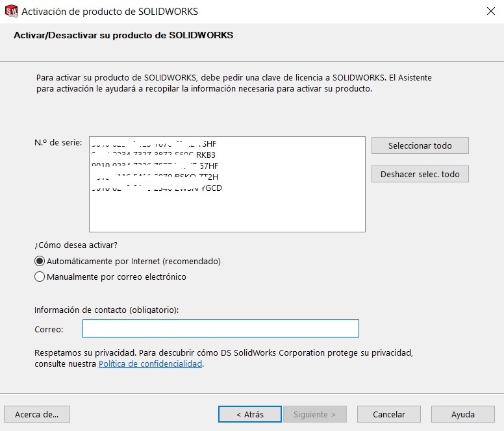
Task: Open help with Ayuda button
Action: coord(462,414)
